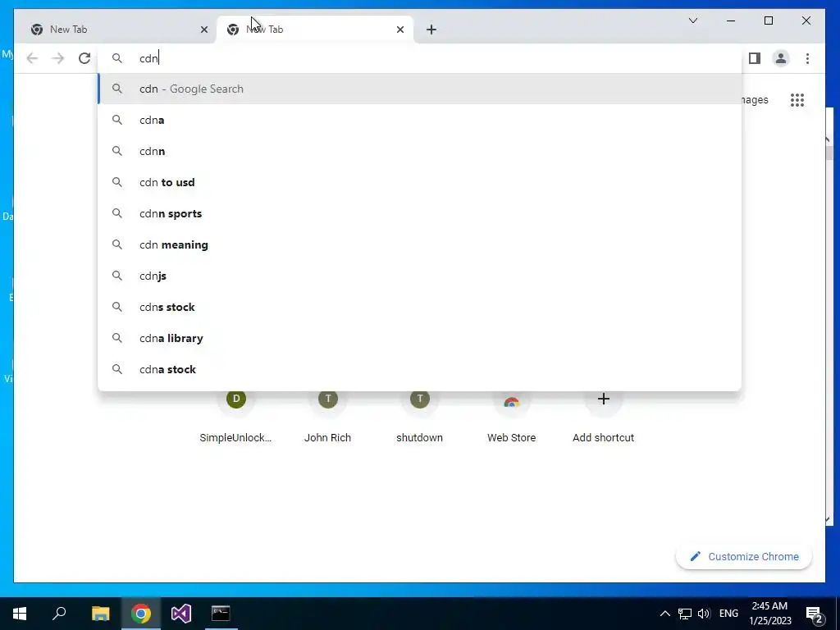
Task: Open the clock showing 2:45 AM
Action: click(x=770, y=614)
